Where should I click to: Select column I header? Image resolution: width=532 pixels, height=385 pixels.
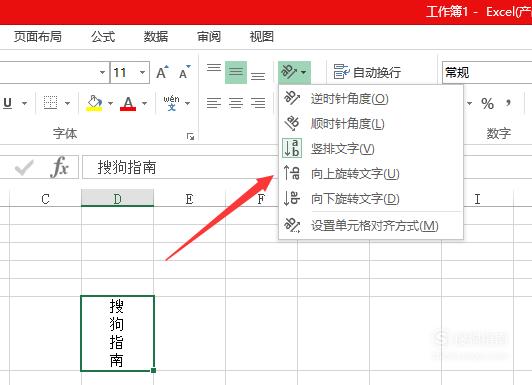point(477,198)
